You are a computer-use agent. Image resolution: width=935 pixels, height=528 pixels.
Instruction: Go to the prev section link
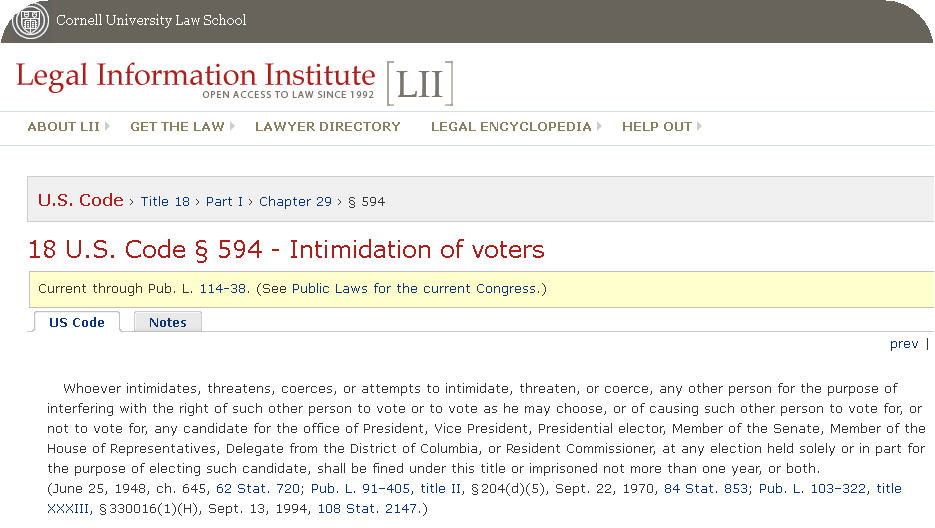(904, 344)
